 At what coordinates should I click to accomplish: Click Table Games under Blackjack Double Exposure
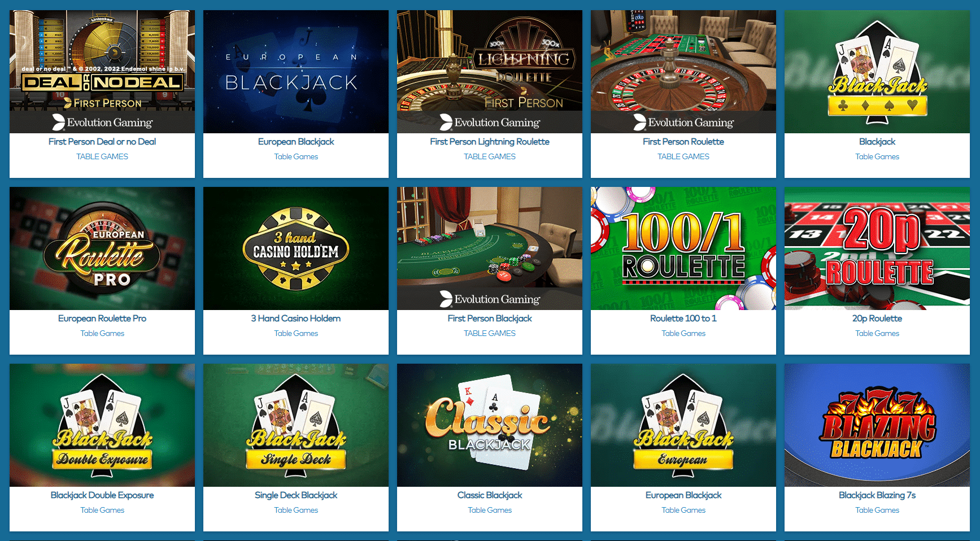point(102,511)
